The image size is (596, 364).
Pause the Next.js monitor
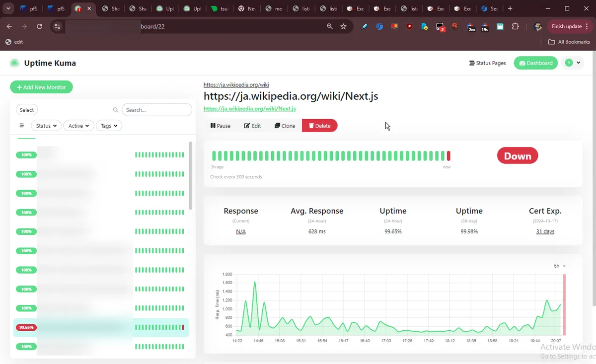click(x=220, y=126)
